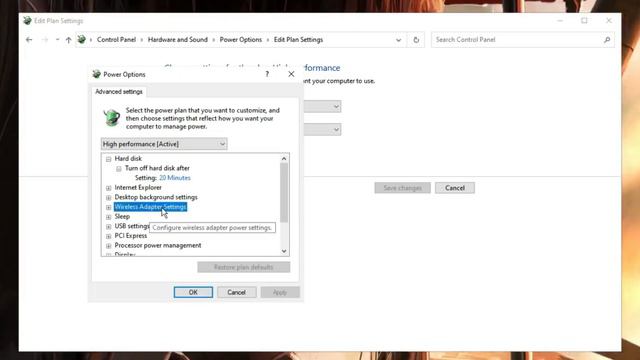This screenshot has width=640, height=360.
Task: Click the settings list scrollbar thumb
Action: click(x=284, y=193)
